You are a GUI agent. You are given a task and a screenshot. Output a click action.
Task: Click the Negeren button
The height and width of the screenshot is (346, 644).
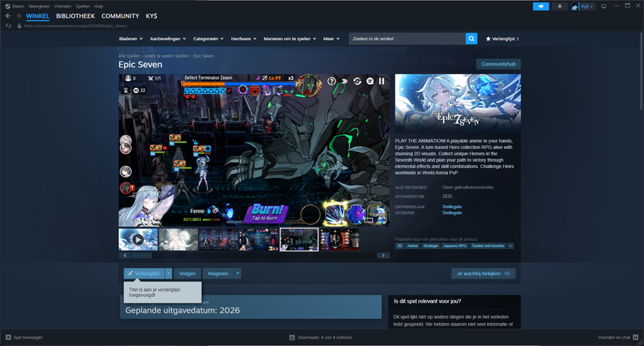click(218, 273)
